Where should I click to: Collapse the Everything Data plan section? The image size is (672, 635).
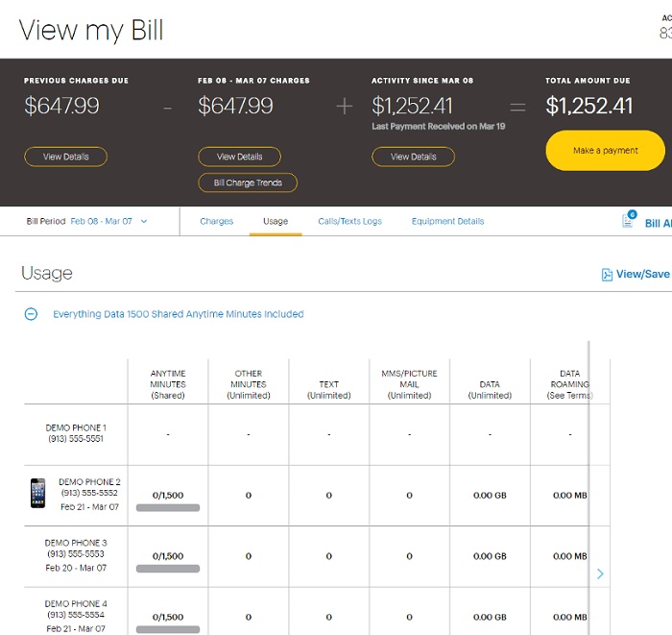point(31,314)
